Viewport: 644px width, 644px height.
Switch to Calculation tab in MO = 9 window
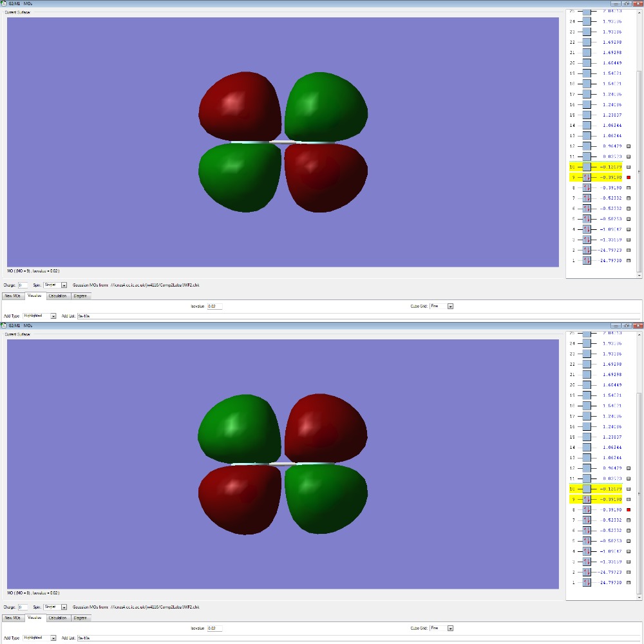point(57,296)
